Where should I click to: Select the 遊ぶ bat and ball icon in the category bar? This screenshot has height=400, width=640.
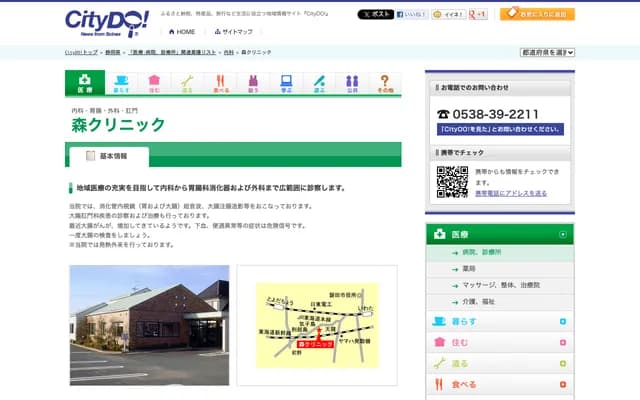[320, 83]
